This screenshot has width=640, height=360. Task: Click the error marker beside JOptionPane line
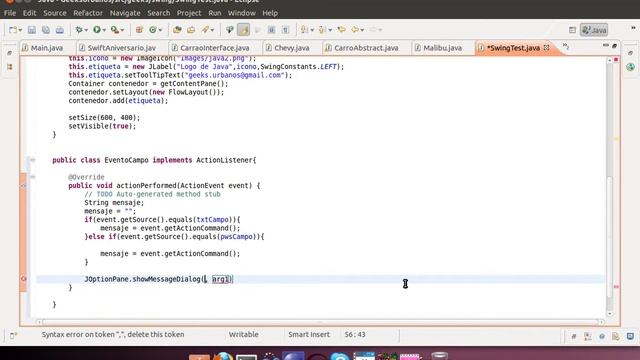pos(23,279)
